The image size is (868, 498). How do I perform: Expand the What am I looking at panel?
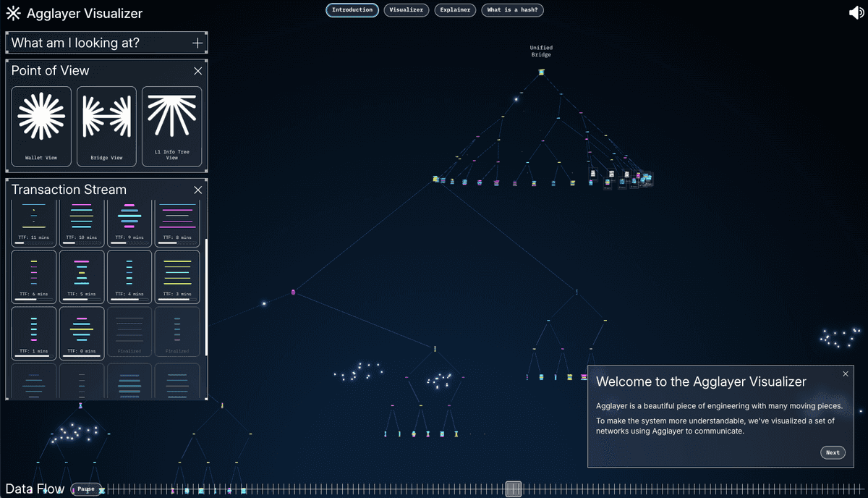[x=197, y=43]
